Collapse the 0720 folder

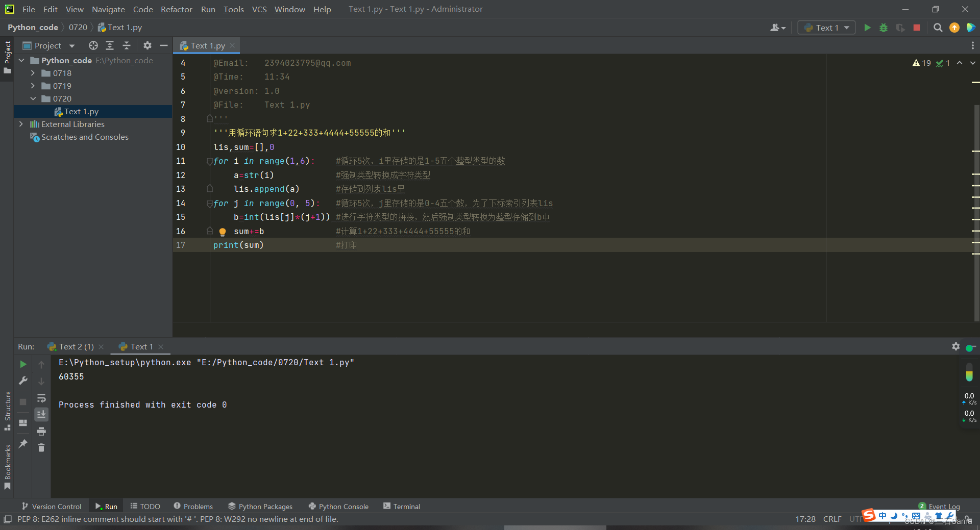click(x=33, y=98)
